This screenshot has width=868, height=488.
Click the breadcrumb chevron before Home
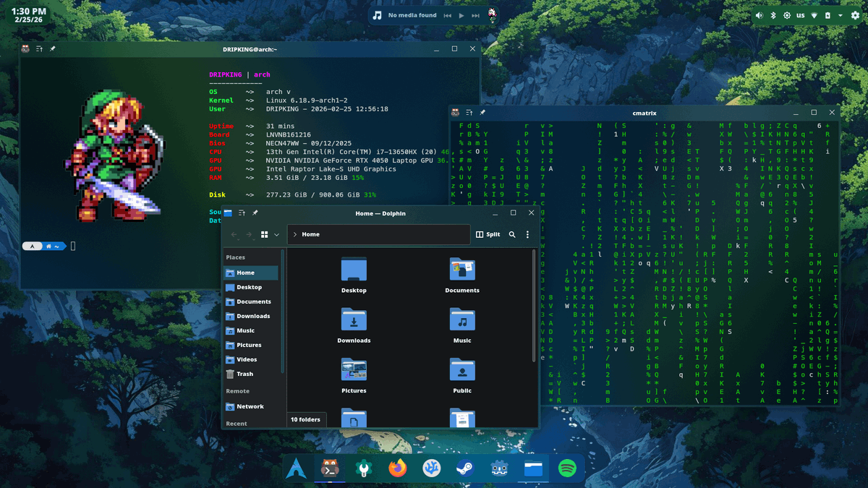295,234
